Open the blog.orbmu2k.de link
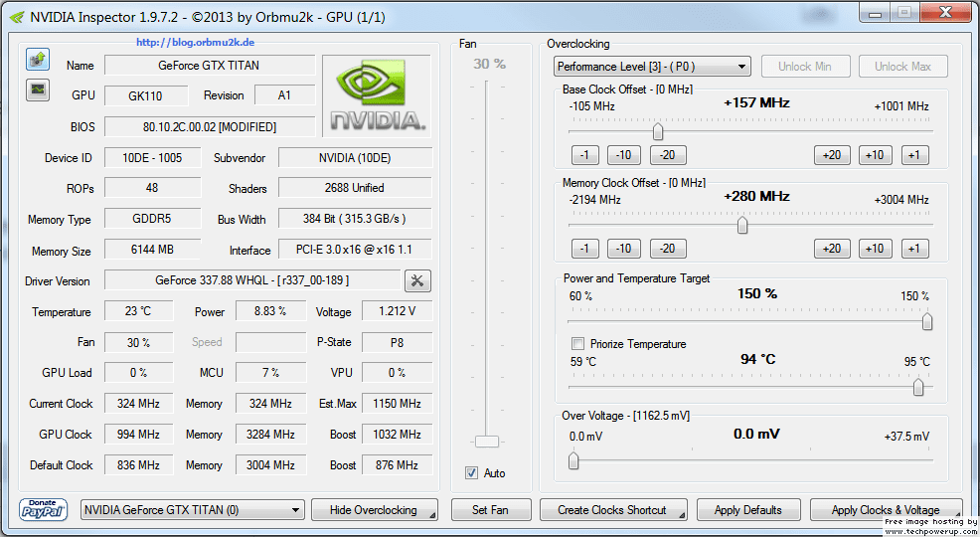The height and width of the screenshot is (537, 980). tap(196, 43)
